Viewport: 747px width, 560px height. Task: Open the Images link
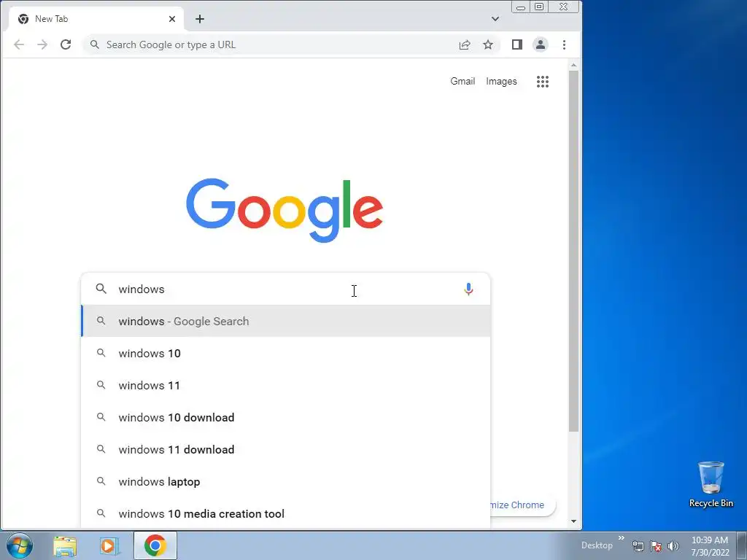tap(501, 82)
